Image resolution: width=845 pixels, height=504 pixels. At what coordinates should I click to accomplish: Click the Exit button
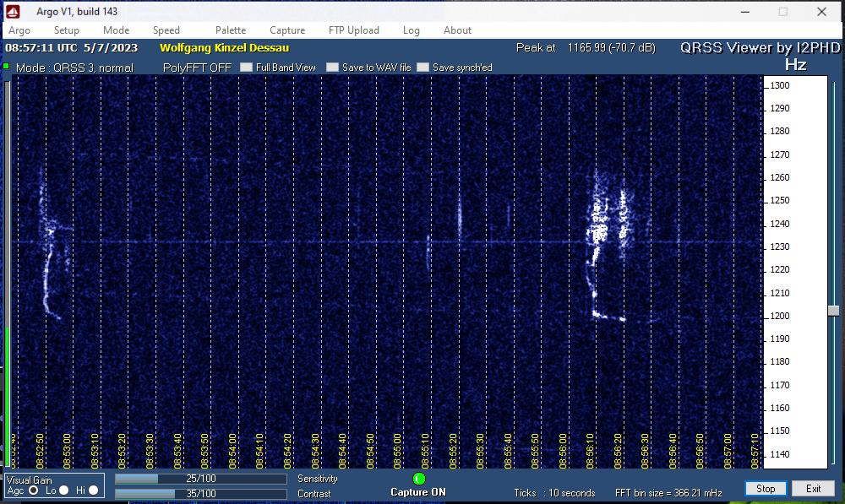point(813,489)
